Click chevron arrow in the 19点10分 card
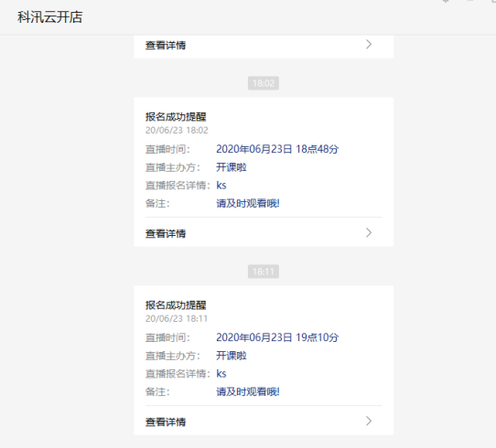Screen dimensions: 496x448 point(369,421)
